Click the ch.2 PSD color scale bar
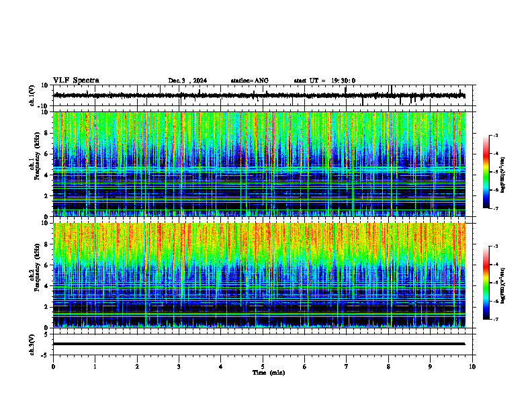 [x=486, y=283]
